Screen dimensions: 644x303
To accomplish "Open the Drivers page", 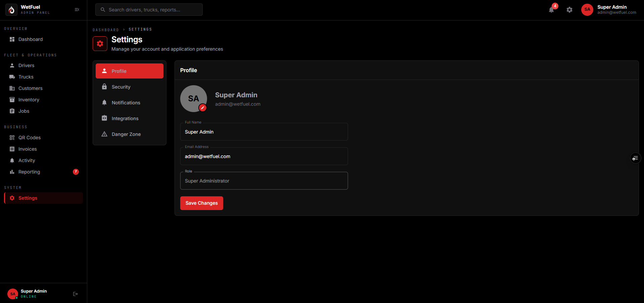I will click(x=43, y=65).
